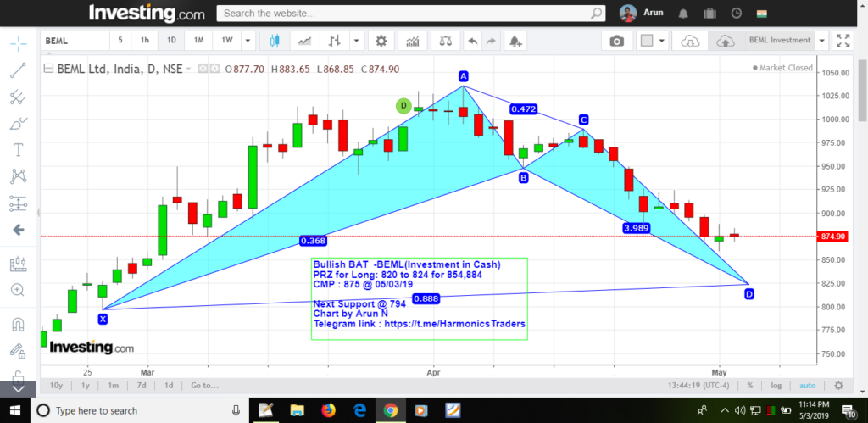868x423 pixels.
Task: Open the pitchfork drawing tool
Action: [19, 97]
